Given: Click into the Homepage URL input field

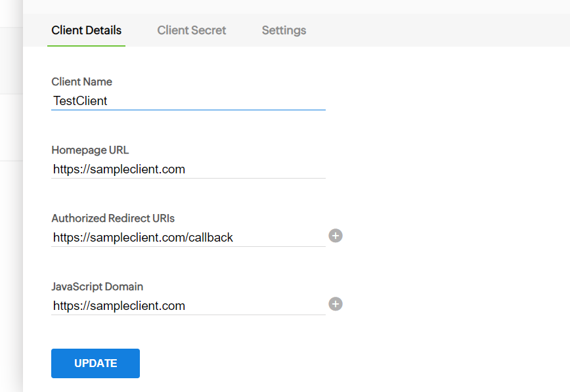Looking at the screenshot, I should pos(188,169).
